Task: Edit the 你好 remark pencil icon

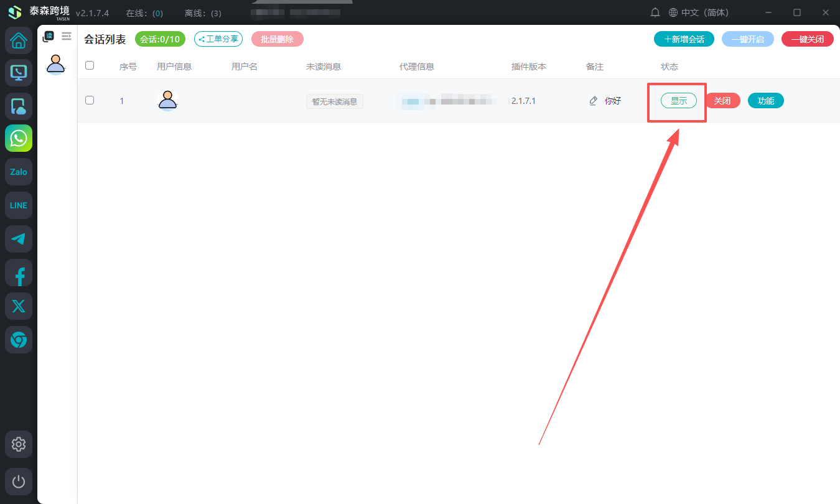Action: pos(593,101)
